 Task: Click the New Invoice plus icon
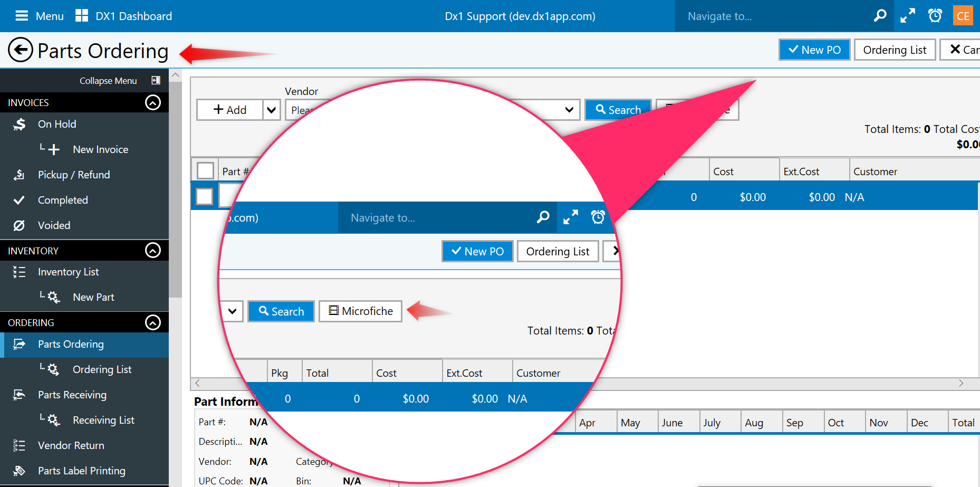tap(54, 150)
